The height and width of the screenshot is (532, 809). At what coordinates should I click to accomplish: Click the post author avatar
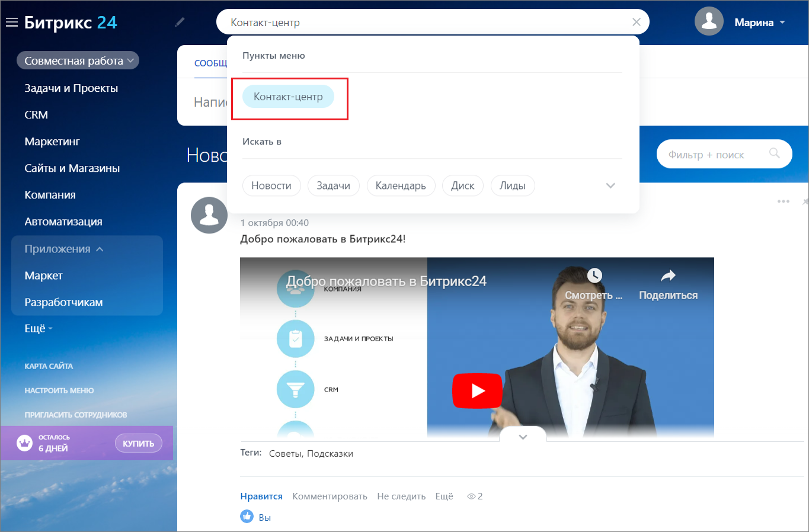point(209,215)
